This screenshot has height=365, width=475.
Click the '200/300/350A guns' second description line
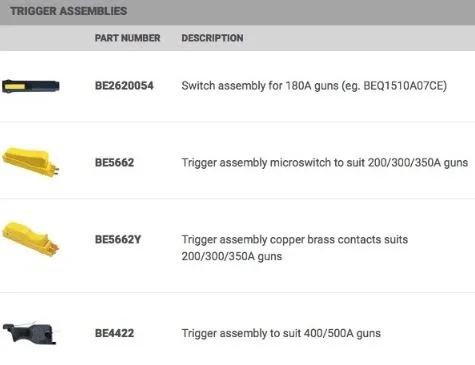click(232, 256)
